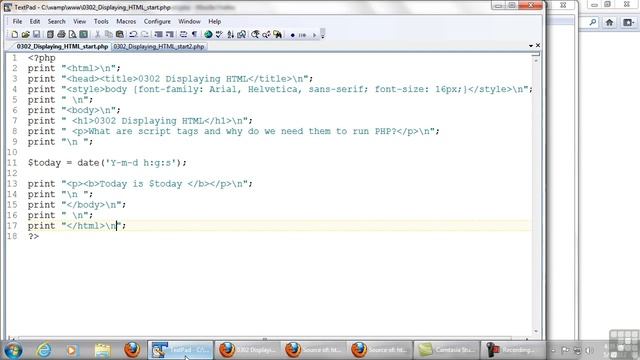640x360 pixels.
Task: Open the Replace toolbar icon
Action: pyautogui.click(x=266, y=35)
